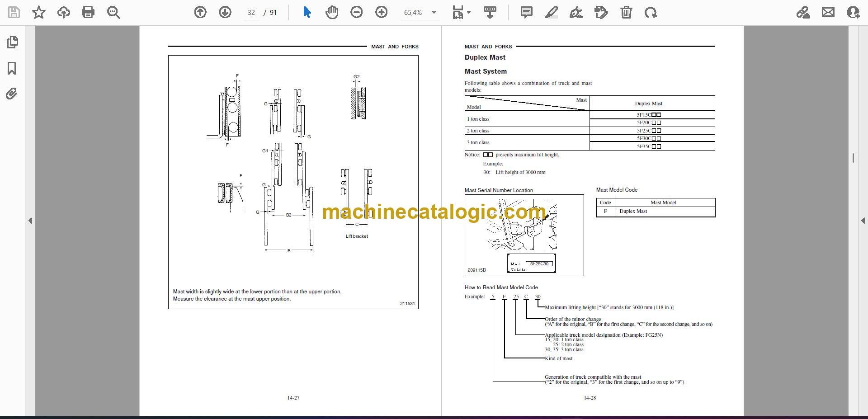
Task: Click 'Order of the minor change' text
Action: [573, 319]
